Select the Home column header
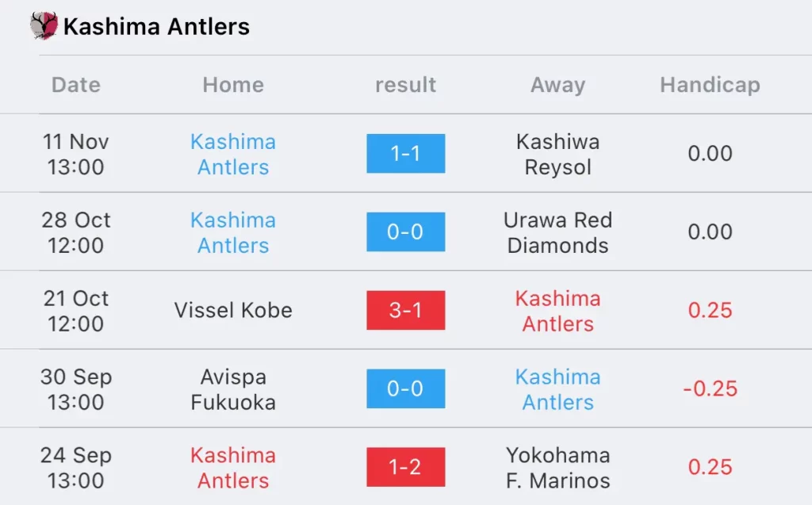This screenshot has height=505, width=812. [x=233, y=84]
